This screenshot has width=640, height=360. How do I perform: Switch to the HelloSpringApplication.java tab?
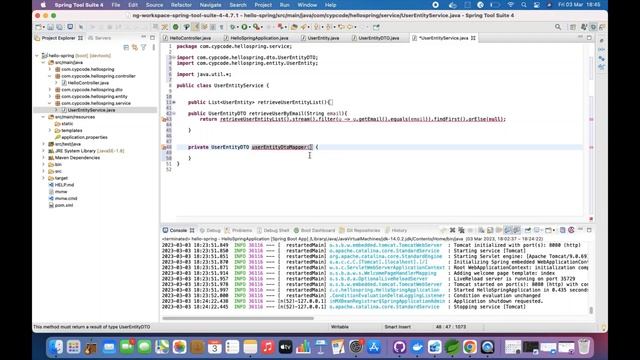click(x=256, y=38)
